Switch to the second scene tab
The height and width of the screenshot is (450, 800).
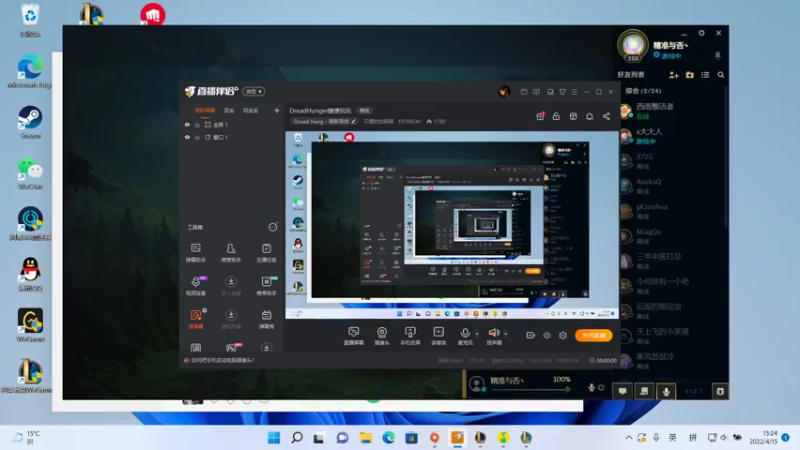[229, 111]
